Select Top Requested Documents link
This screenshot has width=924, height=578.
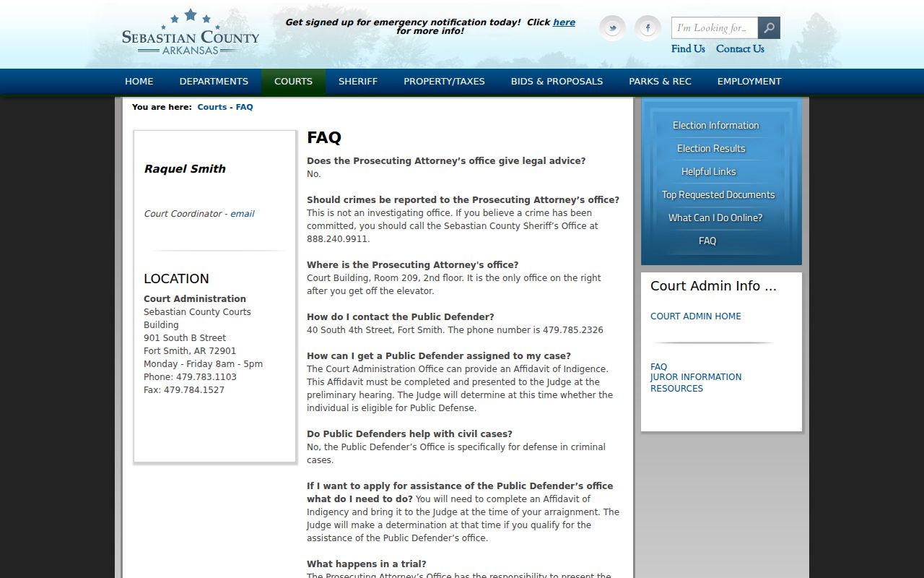[x=718, y=195]
